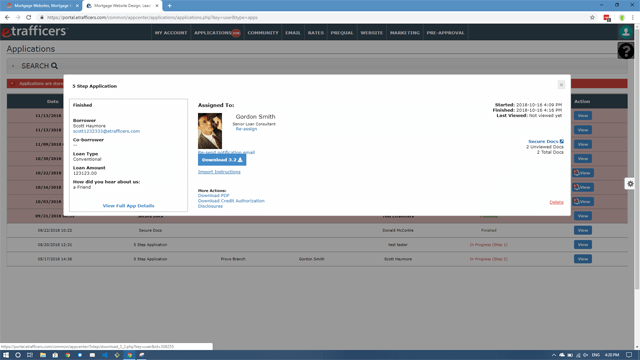Open the PREQUAL menu
The width and height of the screenshot is (640, 360).
click(x=342, y=33)
